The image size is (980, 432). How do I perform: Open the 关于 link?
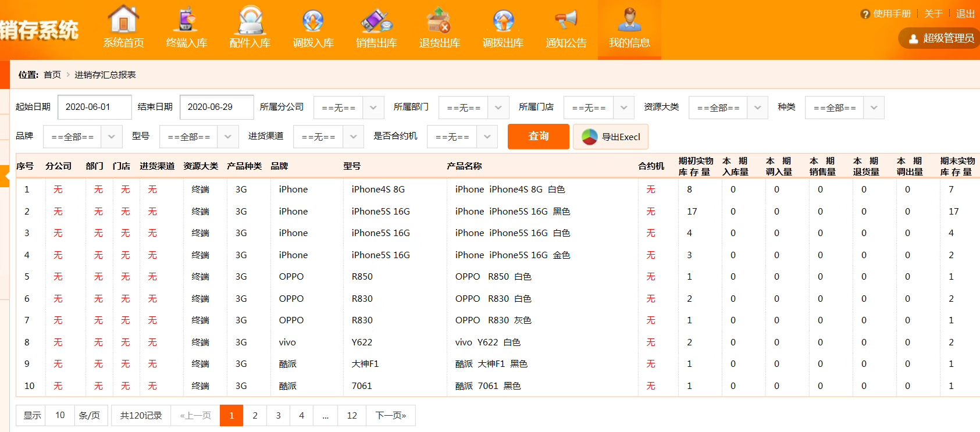tap(933, 14)
